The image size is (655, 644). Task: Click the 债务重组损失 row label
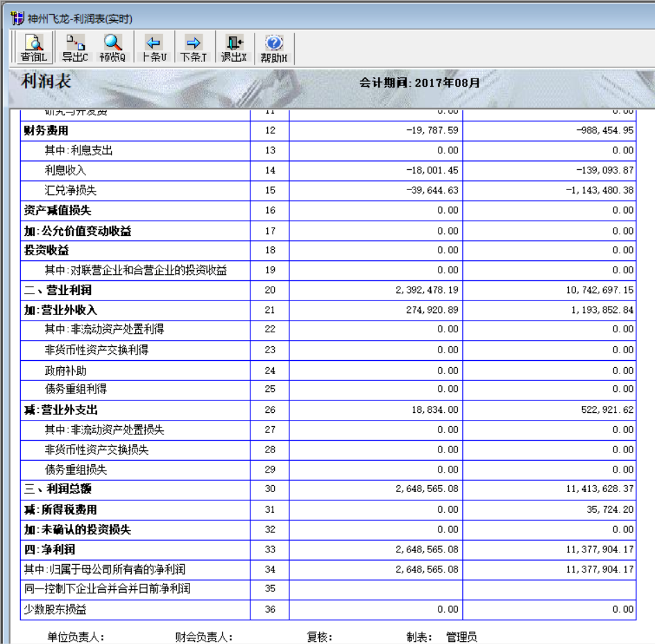(x=76, y=470)
